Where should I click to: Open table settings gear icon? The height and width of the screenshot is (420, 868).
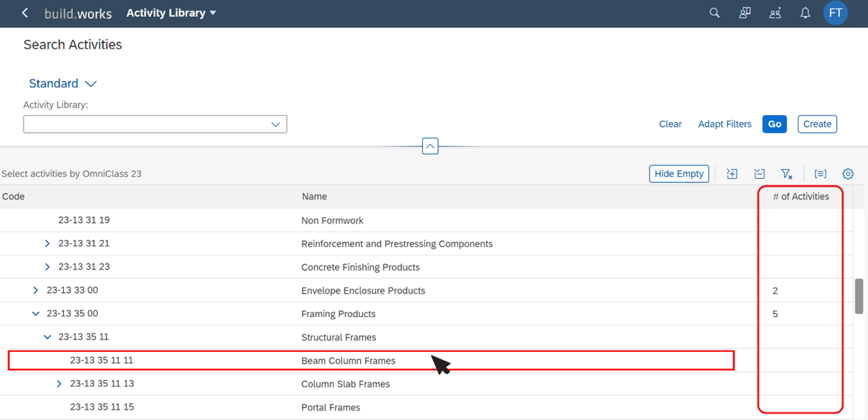point(848,174)
